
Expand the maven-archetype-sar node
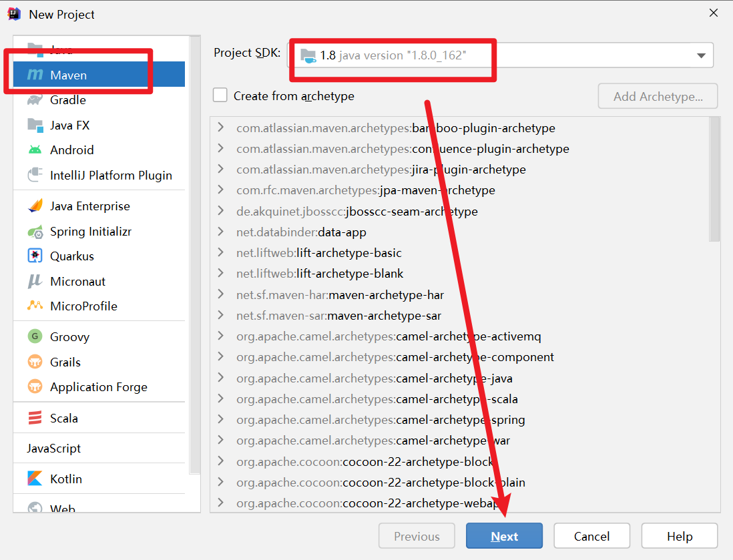coord(221,315)
